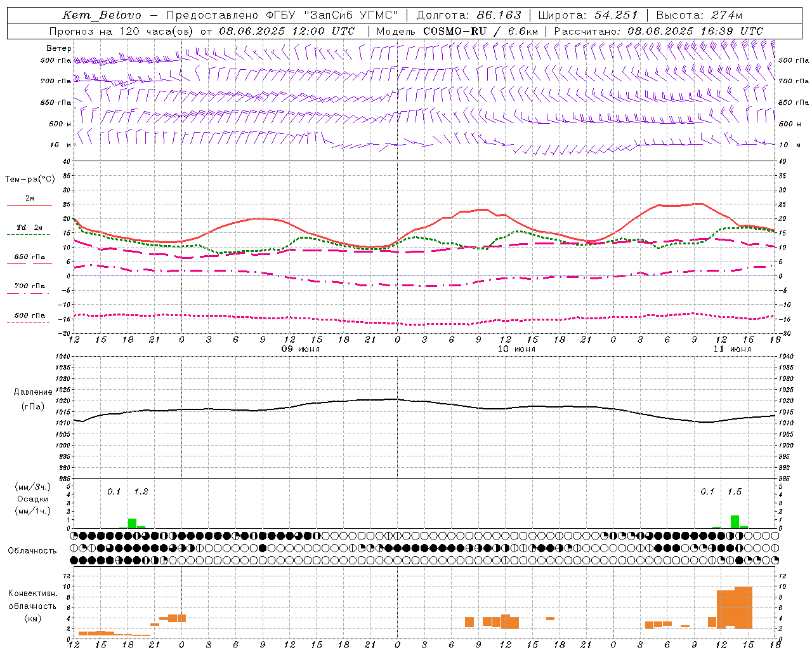The width and height of the screenshot is (812, 650).
Task: Click the 850 гПа temperature legend entry
Action: [30, 256]
